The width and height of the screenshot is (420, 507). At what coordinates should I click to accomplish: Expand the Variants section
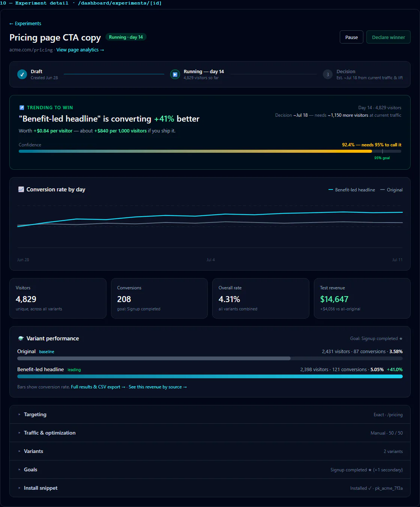pyautogui.click(x=210, y=451)
